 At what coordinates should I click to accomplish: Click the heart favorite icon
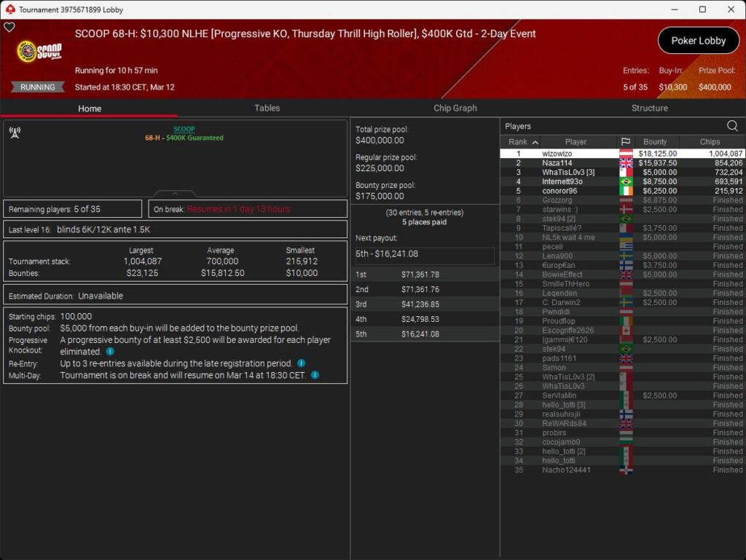click(9, 28)
